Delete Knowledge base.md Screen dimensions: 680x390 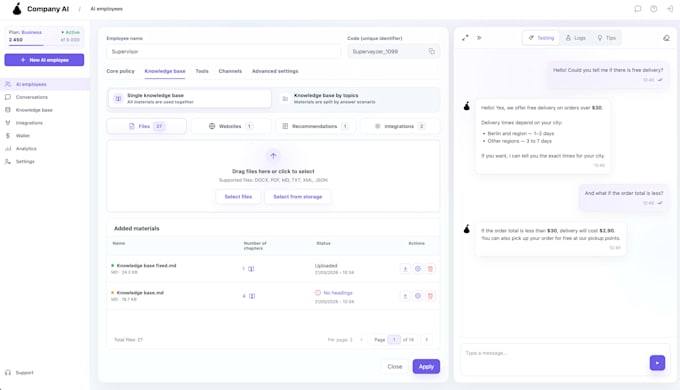click(430, 296)
